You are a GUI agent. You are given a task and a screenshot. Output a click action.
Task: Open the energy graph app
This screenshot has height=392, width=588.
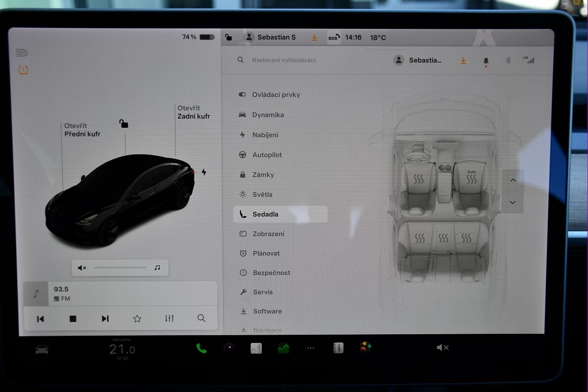[x=283, y=348]
